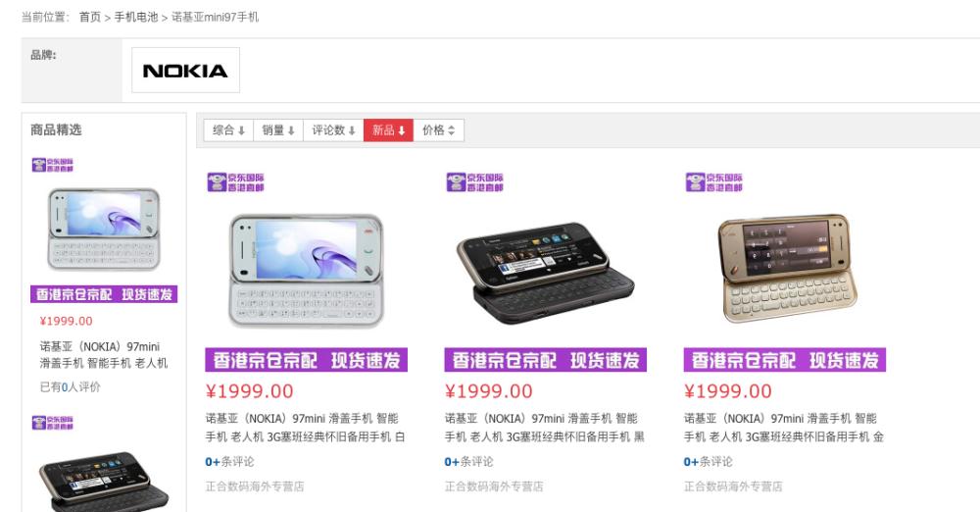
Task: Open sidebar black Nokia phone thumbnail
Action: coord(104,481)
